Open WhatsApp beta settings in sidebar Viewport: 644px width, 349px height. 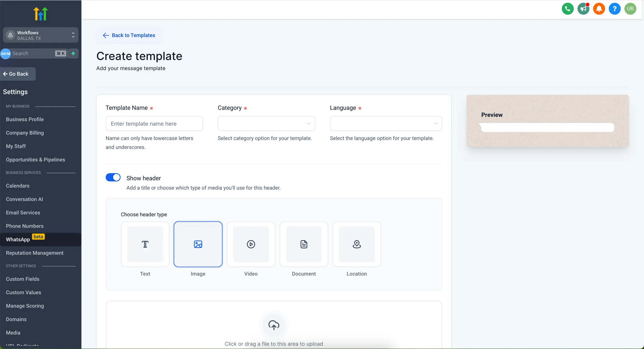(x=18, y=239)
